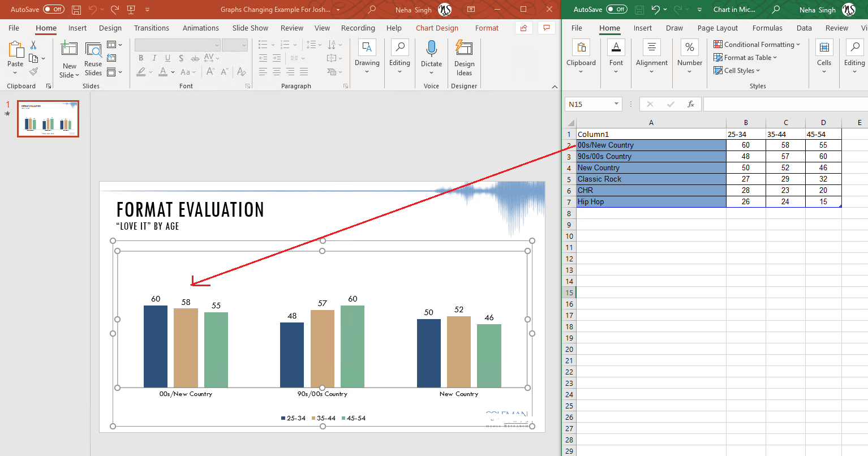Open the Transitions tab in PowerPoint

[151, 28]
